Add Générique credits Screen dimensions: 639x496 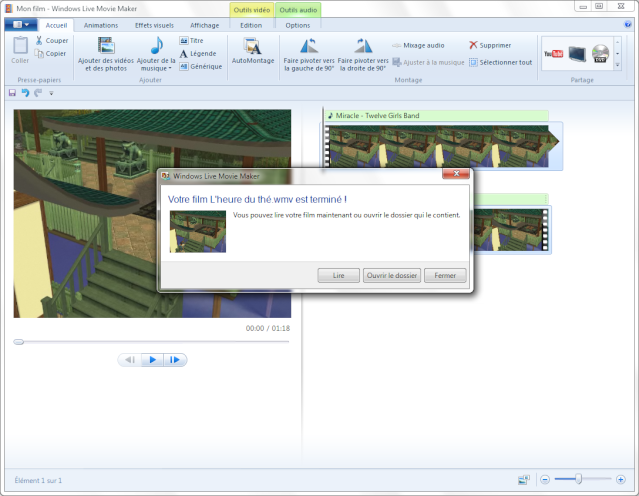(x=201, y=66)
